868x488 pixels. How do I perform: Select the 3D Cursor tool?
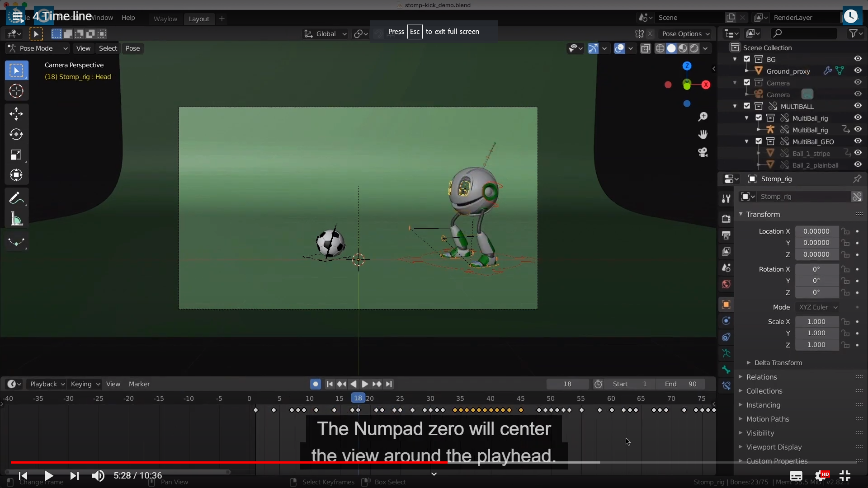tap(16, 91)
